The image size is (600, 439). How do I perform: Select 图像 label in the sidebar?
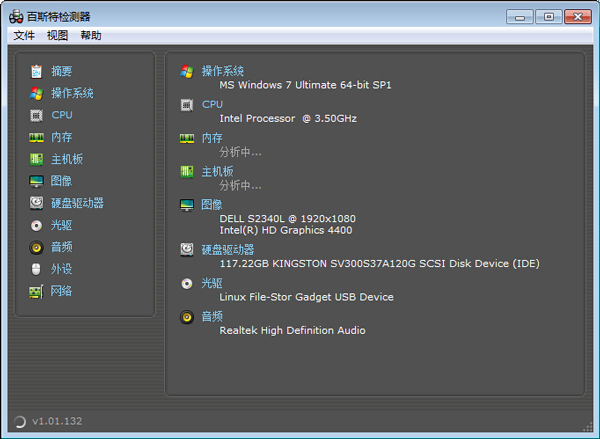click(x=62, y=181)
